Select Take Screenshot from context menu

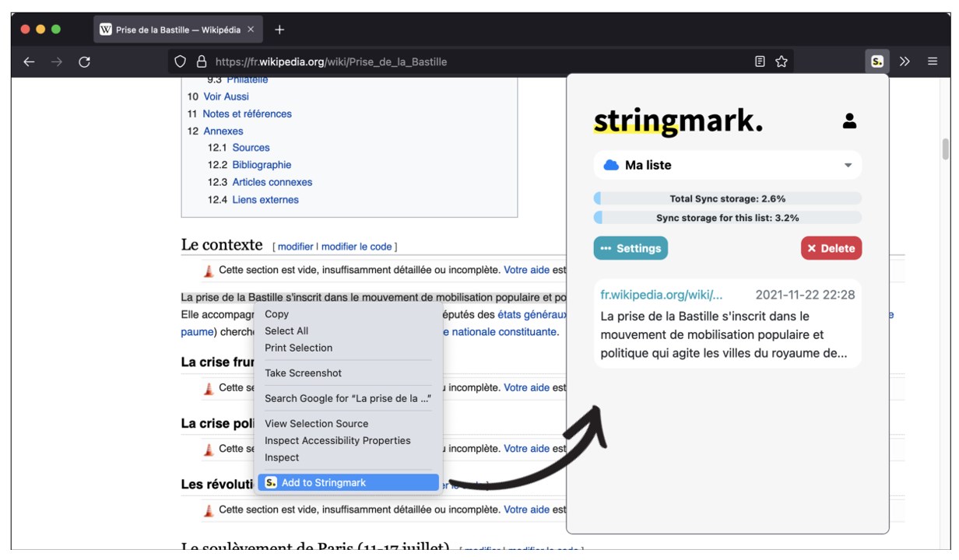tap(303, 373)
